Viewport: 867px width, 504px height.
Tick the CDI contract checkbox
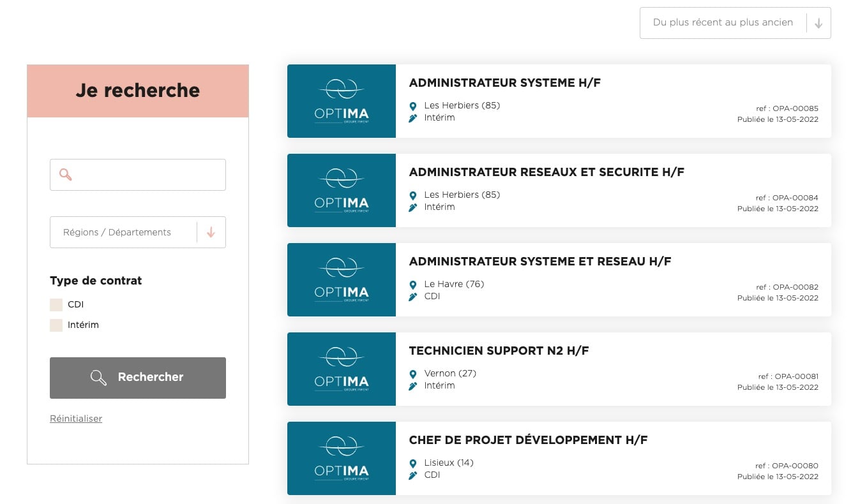pos(56,305)
